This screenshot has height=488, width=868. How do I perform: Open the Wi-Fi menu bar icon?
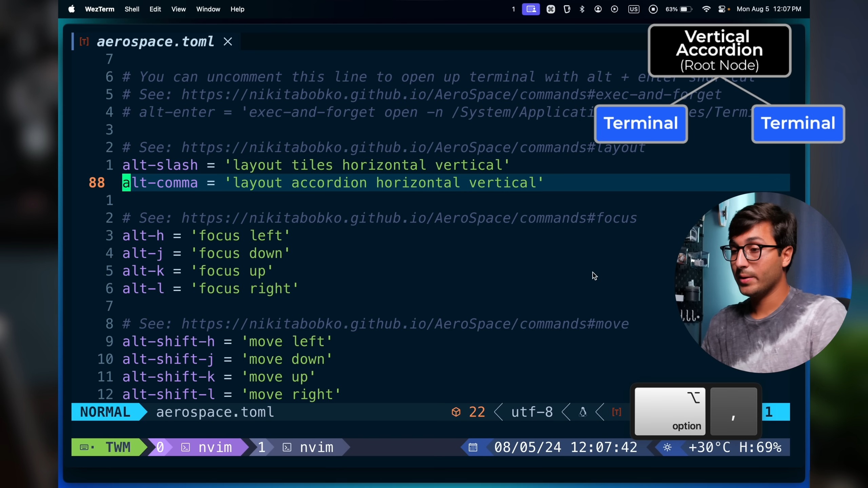[706, 9]
